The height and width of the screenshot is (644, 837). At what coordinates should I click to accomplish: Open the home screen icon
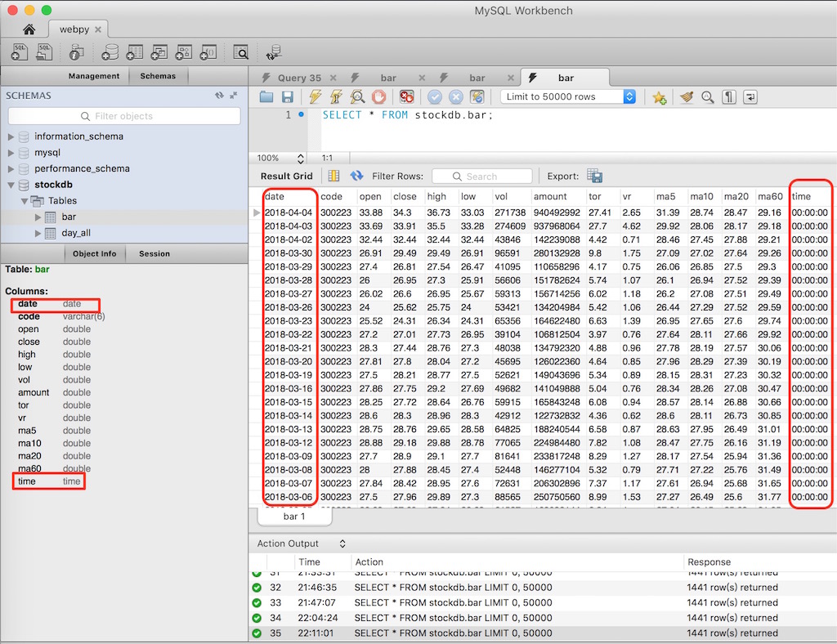coord(29,29)
